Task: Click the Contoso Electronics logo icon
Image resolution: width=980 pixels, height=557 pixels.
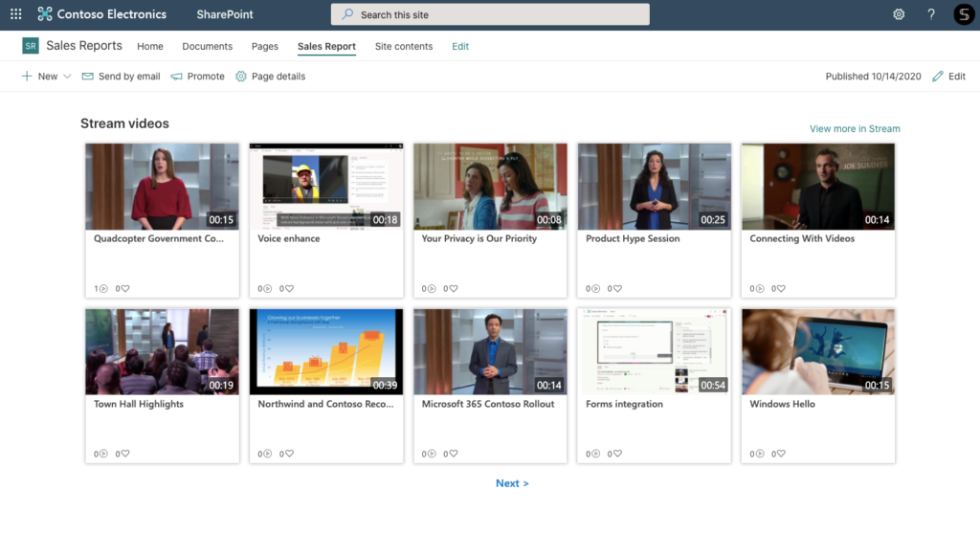Action: [x=44, y=14]
